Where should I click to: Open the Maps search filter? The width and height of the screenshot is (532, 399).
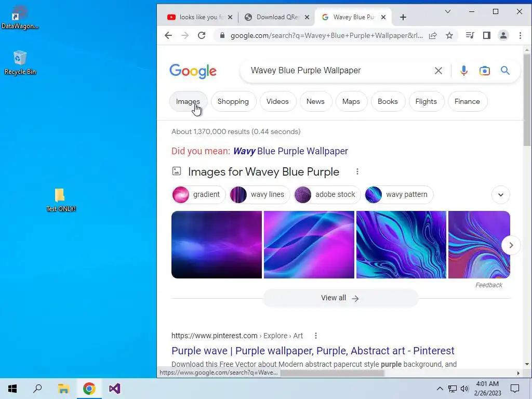point(351,101)
